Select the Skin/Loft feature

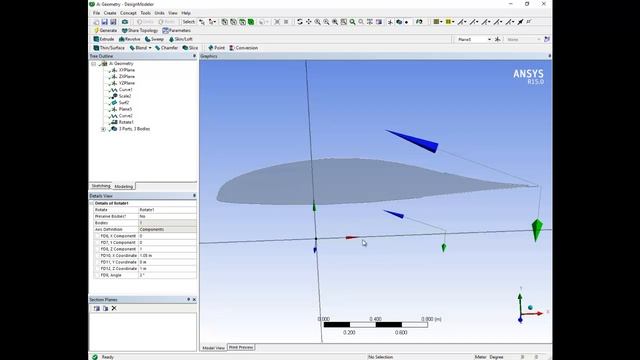point(180,39)
